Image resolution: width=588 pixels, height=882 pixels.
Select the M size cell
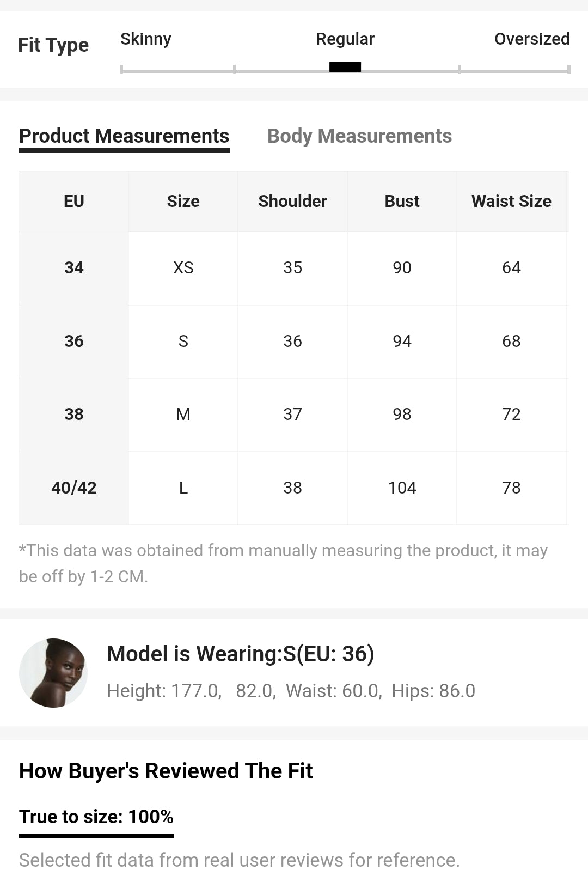tap(183, 415)
